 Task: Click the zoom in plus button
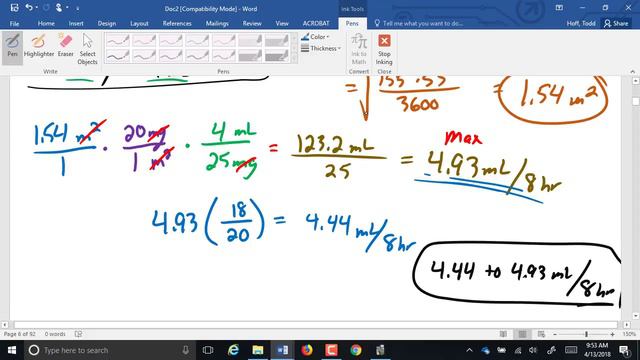(x=612, y=334)
